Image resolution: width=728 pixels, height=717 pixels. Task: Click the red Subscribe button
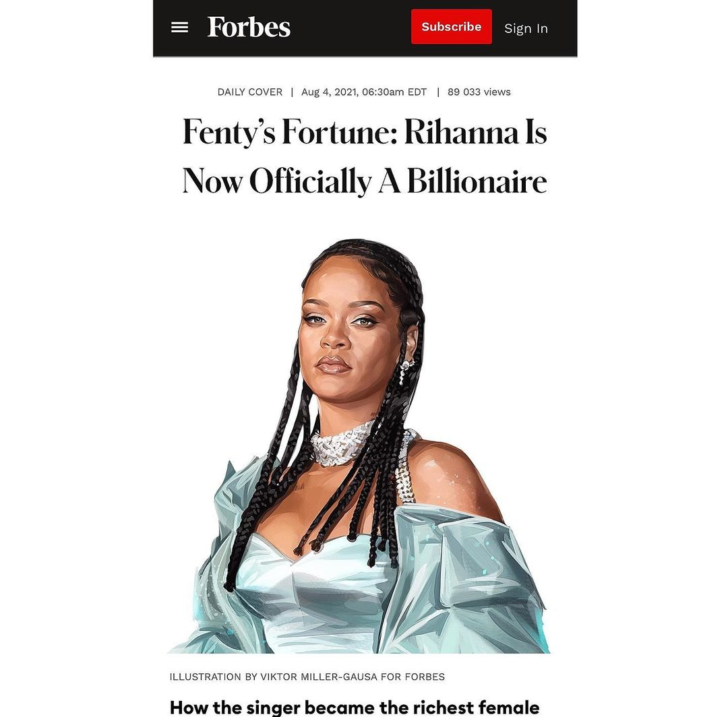451,27
